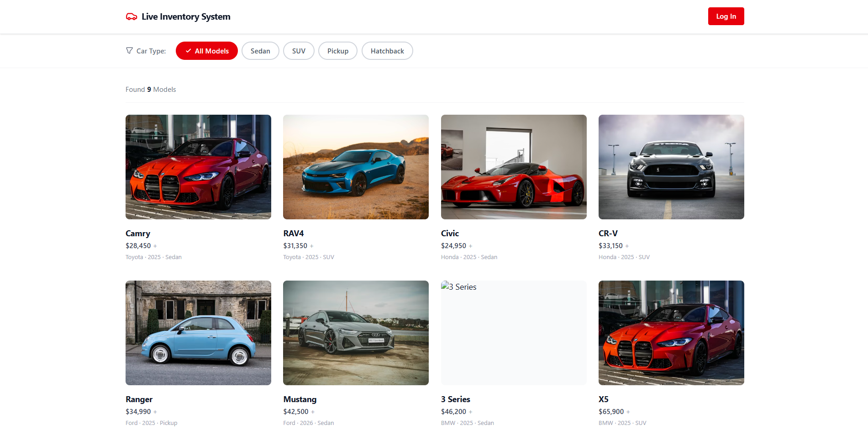The width and height of the screenshot is (868, 430).
Task: Click the 'Car Type:' filter label
Action: (151, 51)
